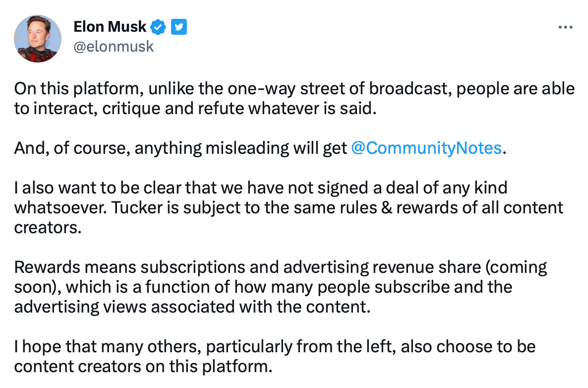Click the blue verified checkmark badge
This screenshot has width=588, height=388.
tap(158, 27)
